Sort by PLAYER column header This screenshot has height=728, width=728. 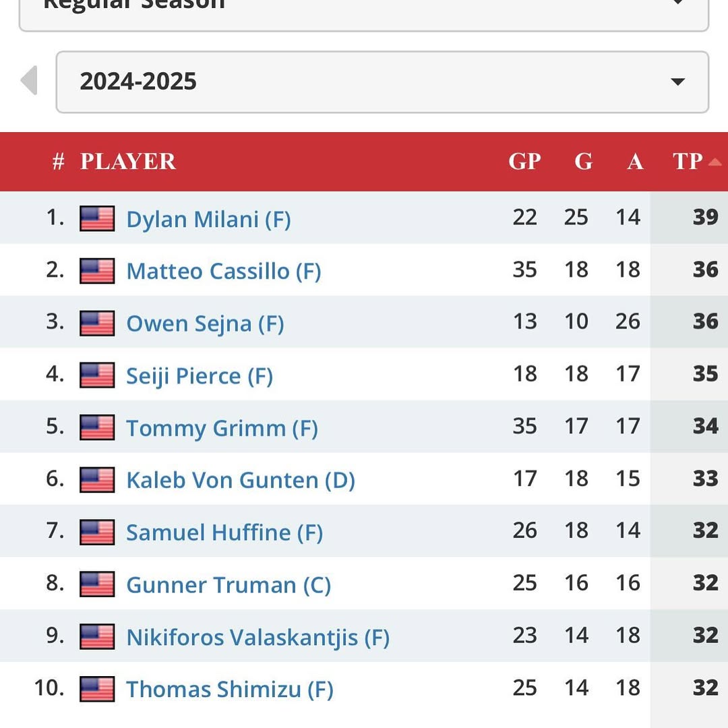(x=128, y=162)
